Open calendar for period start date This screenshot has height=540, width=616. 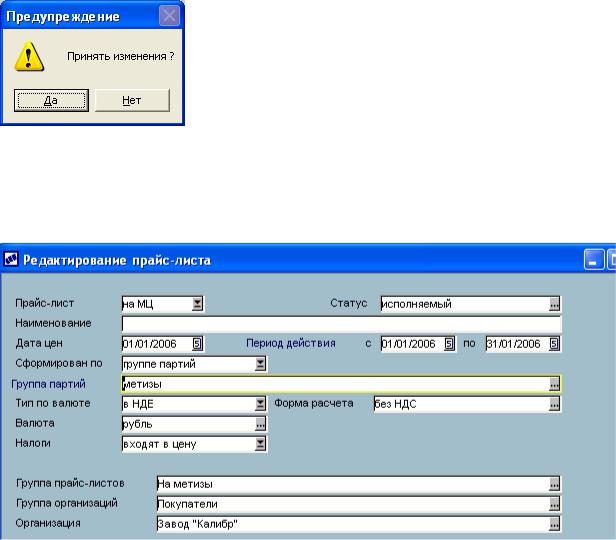(449, 344)
